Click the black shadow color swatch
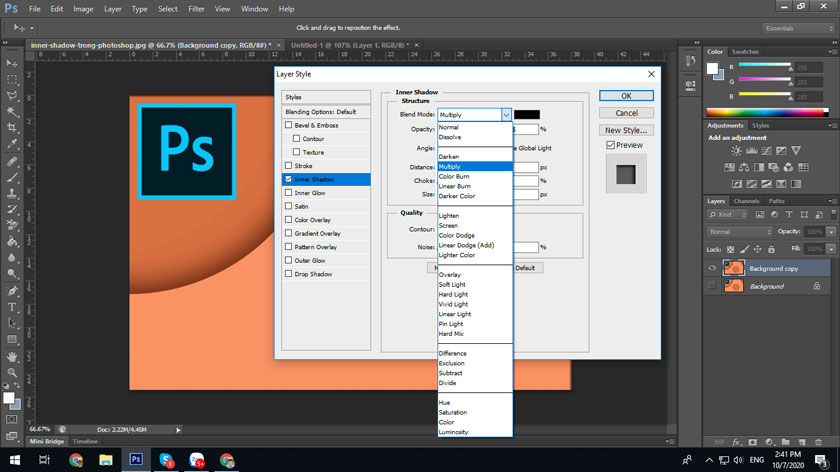 (x=527, y=115)
